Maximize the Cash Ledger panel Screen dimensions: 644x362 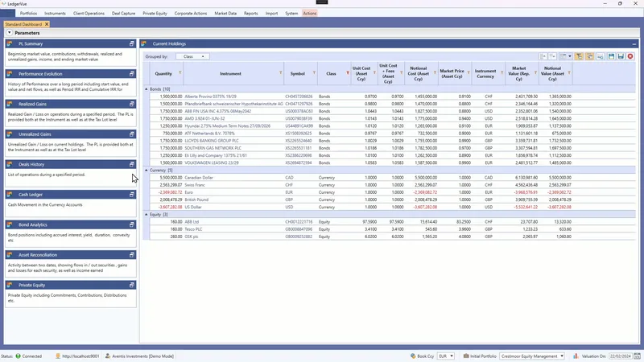[131, 195]
